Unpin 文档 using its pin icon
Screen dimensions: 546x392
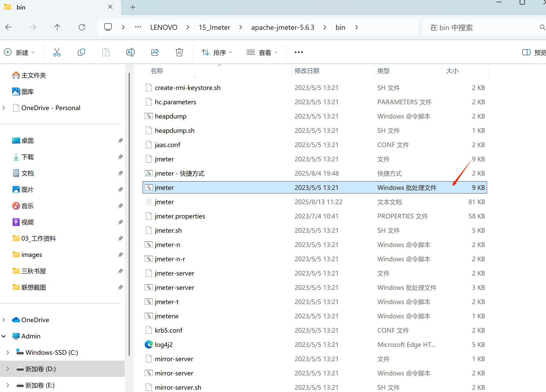coord(120,173)
